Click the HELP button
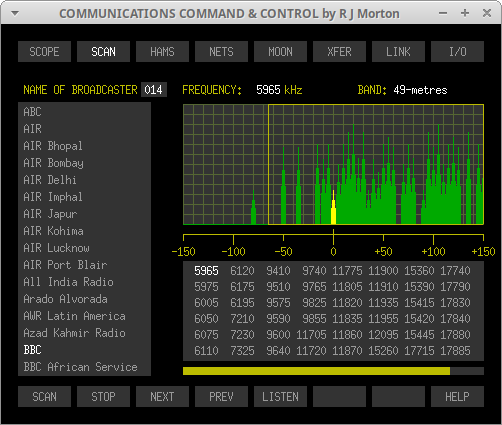This screenshot has height=425, width=502. [x=457, y=397]
